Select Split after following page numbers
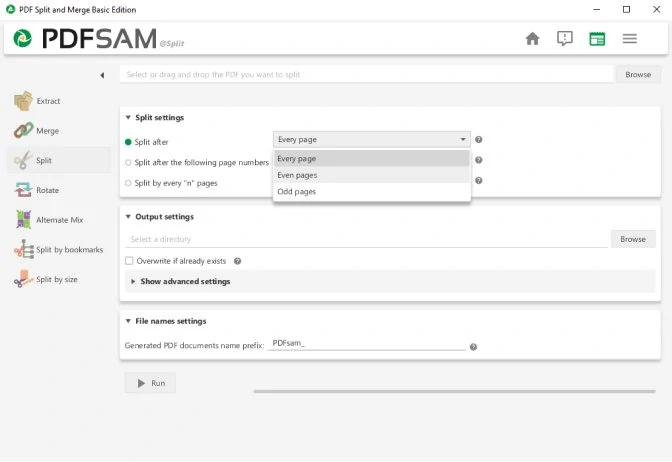This screenshot has height=462, width=672. coord(128,162)
